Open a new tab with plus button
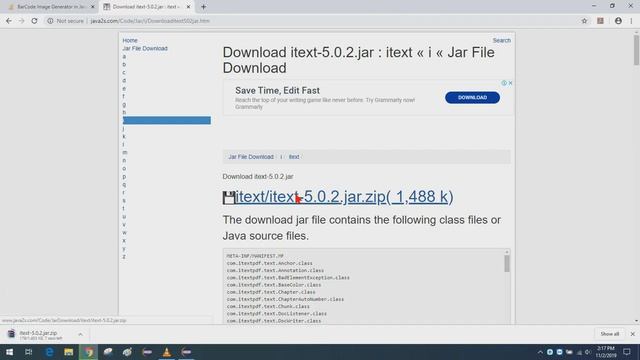The height and width of the screenshot is (360, 640). [x=203, y=7]
